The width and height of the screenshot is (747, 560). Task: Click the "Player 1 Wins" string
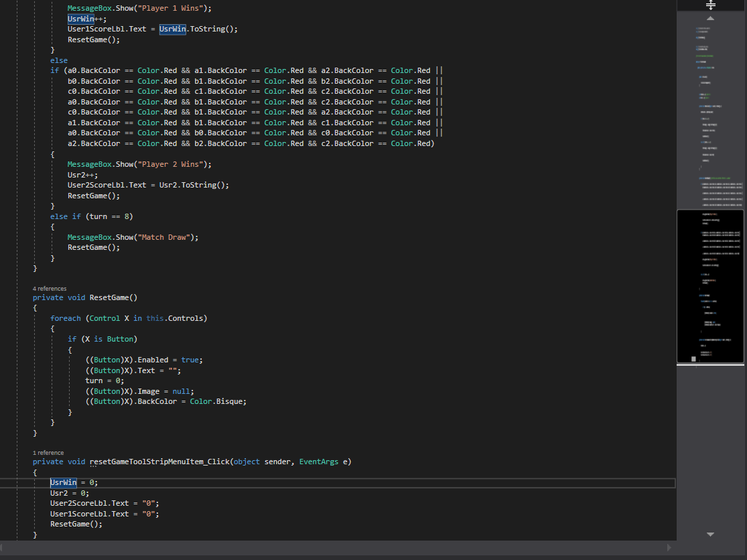pos(170,9)
